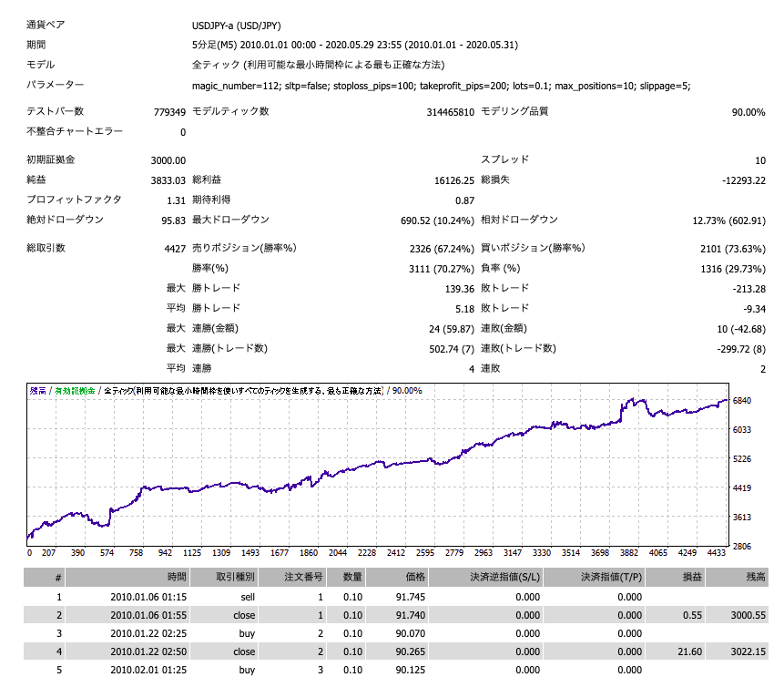Click the gross profit value 16126.25

tap(454, 180)
